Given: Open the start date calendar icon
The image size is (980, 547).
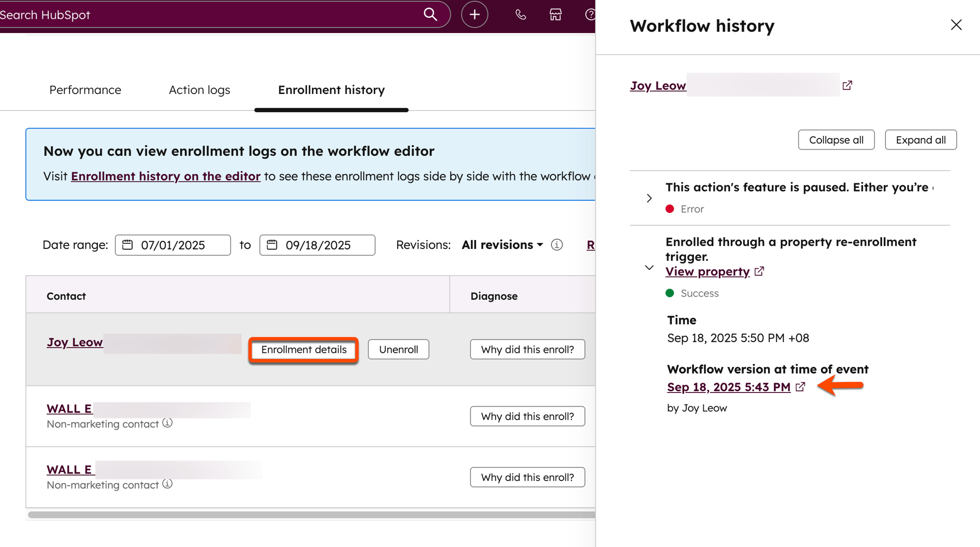Looking at the screenshot, I should tap(128, 245).
